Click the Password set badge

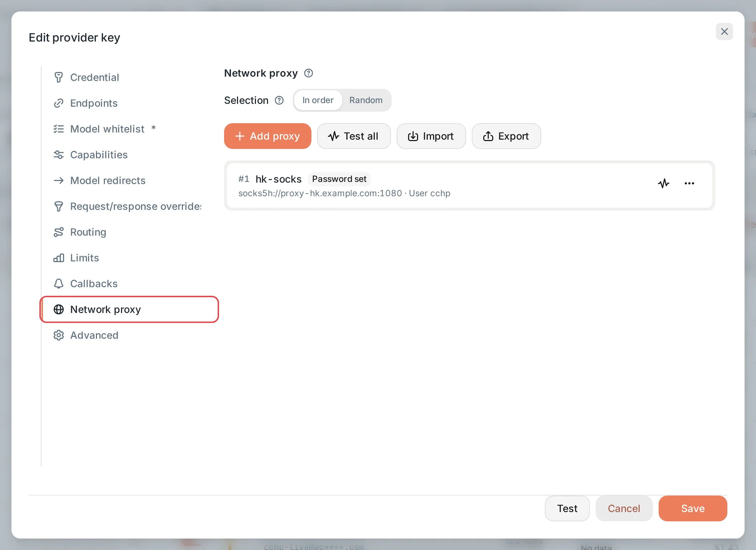pos(339,179)
